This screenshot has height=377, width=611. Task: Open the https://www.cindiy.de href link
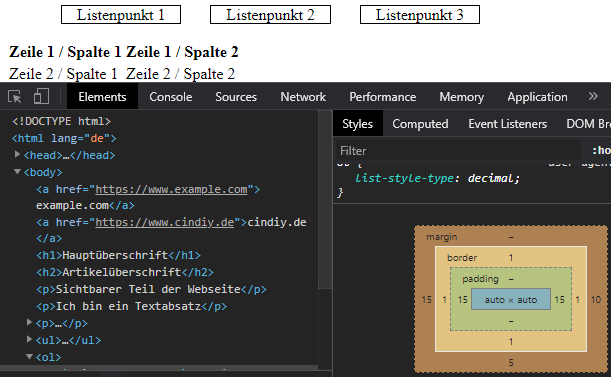click(x=164, y=222)
